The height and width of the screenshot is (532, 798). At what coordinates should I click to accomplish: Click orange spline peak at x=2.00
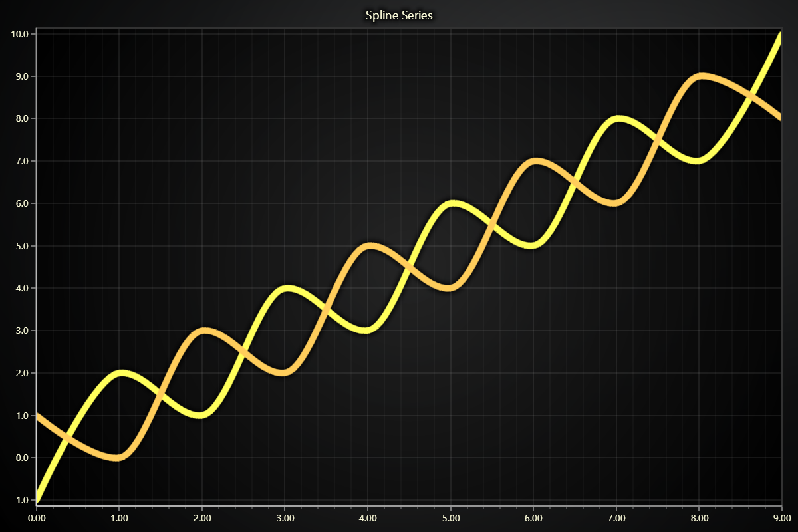coord(203,331)
